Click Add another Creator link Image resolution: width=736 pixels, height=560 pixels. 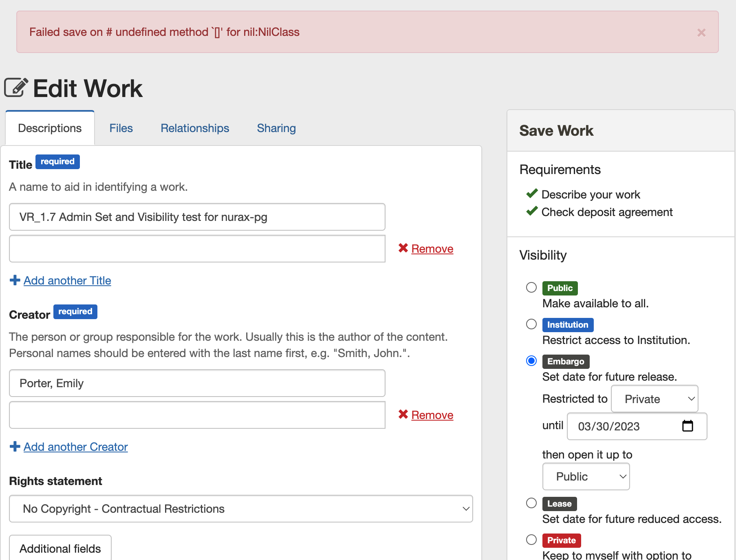[x=76, y=447]
